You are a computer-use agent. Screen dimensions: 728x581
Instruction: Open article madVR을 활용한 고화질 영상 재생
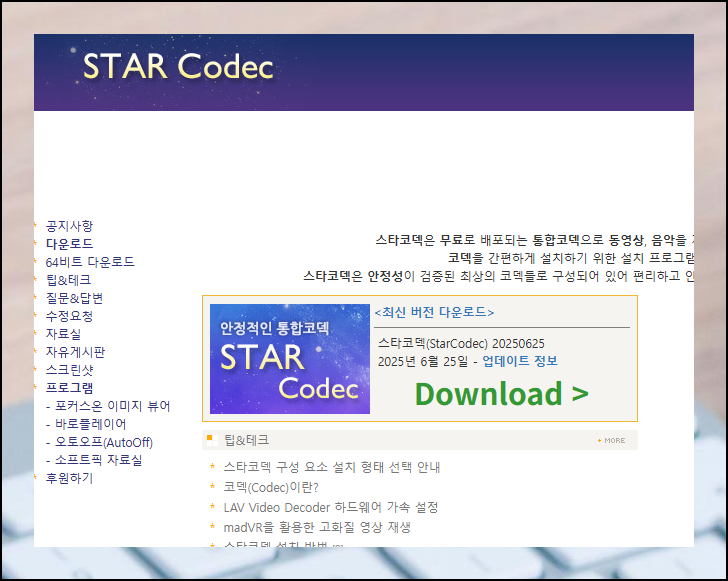pyautogui.click(x=317, y=527)
